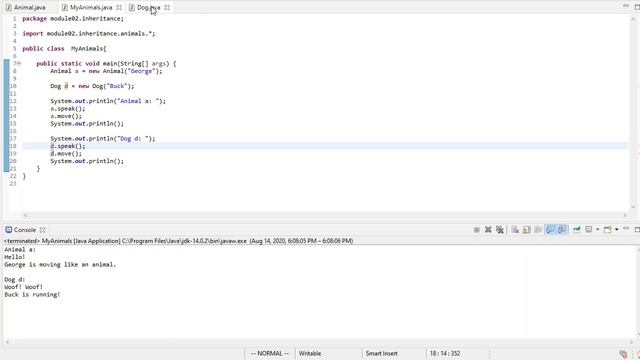640x360 pixels.
Task: Click the 'package module02.inheritance;' line
Action: [x=73, y=19]
